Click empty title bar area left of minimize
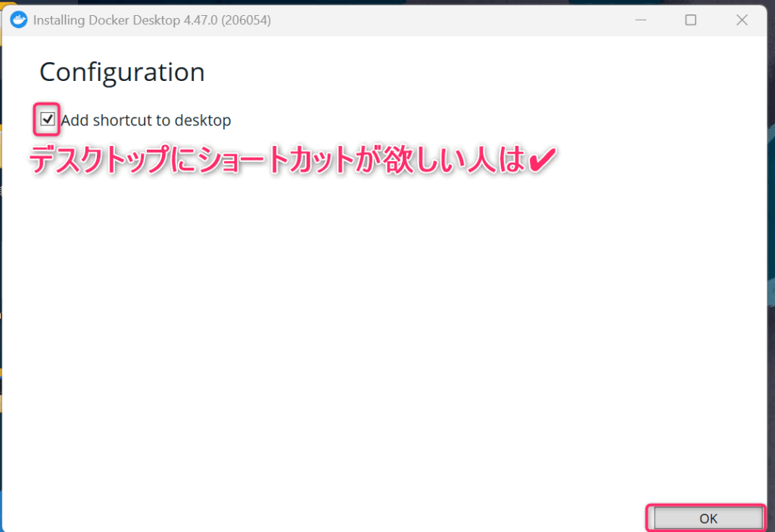Screen dimensions: 775x532 click(454, 20)
